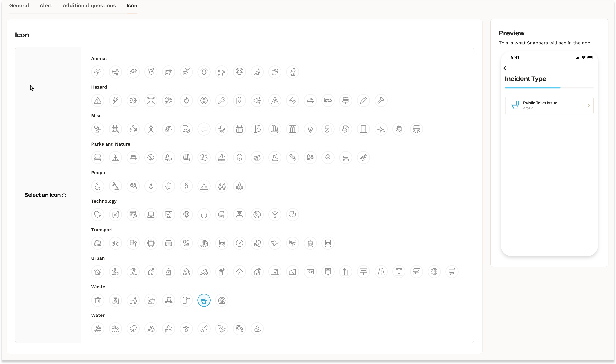Select the Wi-Fi icon under Technology
Viewport: 616px width, 364px height.
pos(275,215)
